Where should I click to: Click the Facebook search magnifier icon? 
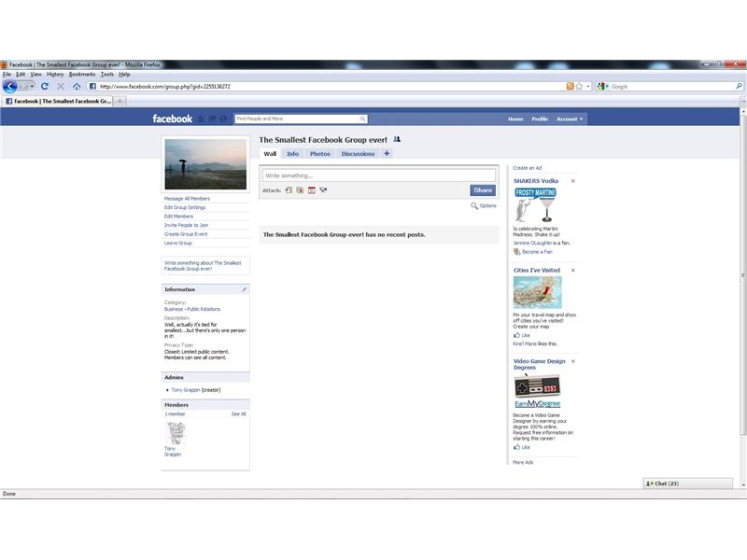[x=363, y=119]
